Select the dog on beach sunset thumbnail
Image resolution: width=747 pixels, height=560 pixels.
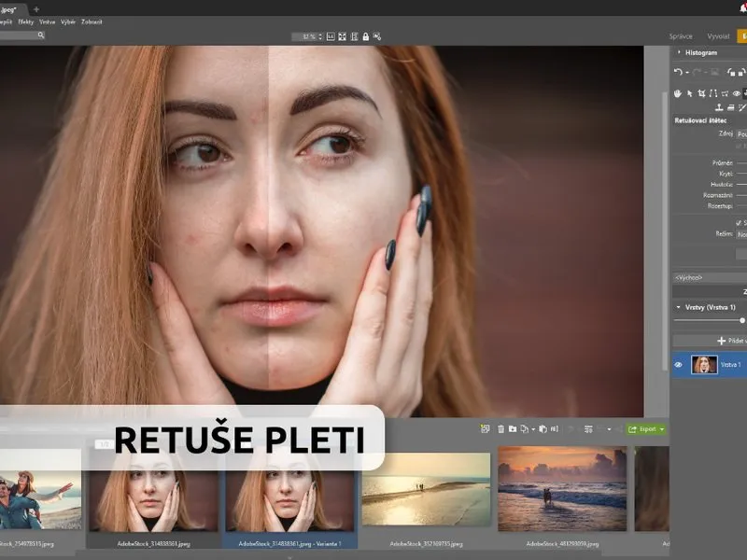tap(562, 488)
